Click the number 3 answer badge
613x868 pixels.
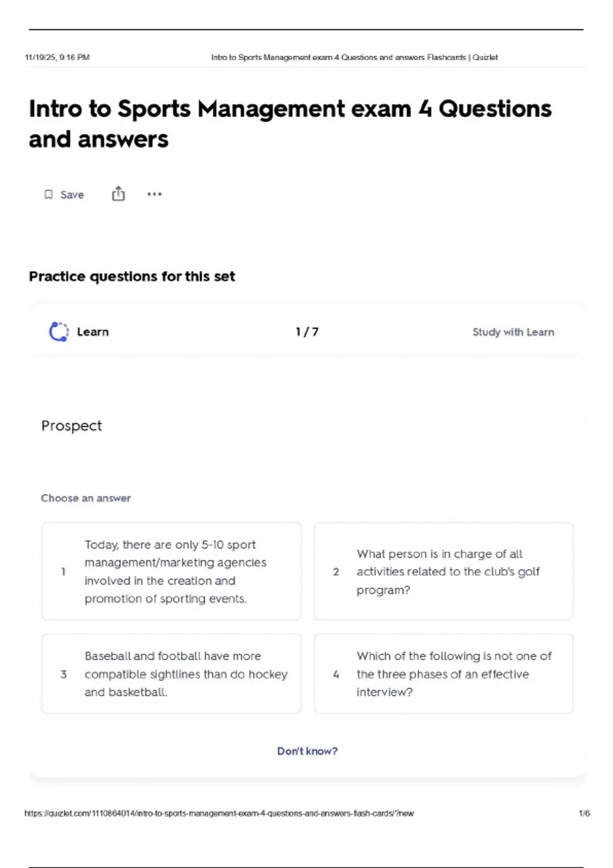coord(63,674)
